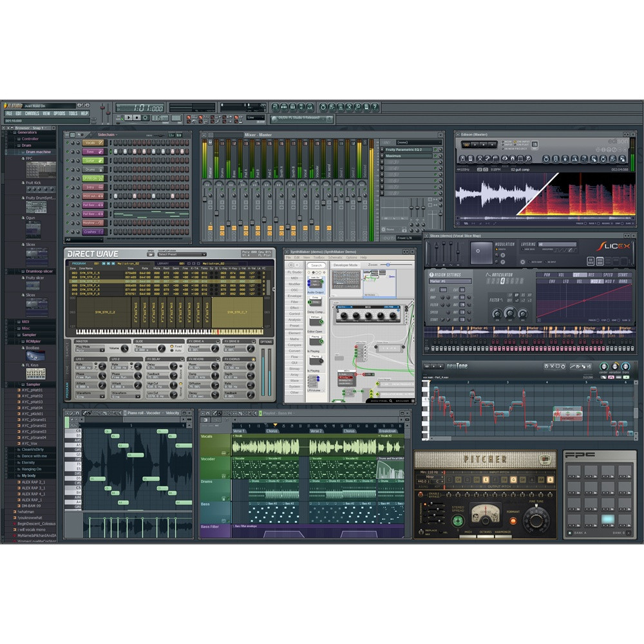Click the Zoom slider in SynthMaker
This screenshot has width=644, height=644.
pos(388,265)
